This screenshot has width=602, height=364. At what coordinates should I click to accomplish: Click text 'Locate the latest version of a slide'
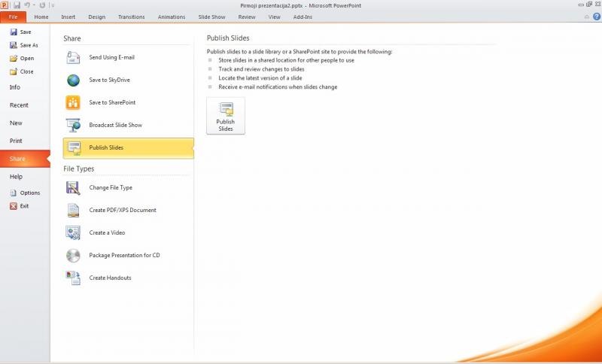coord(260,78)
